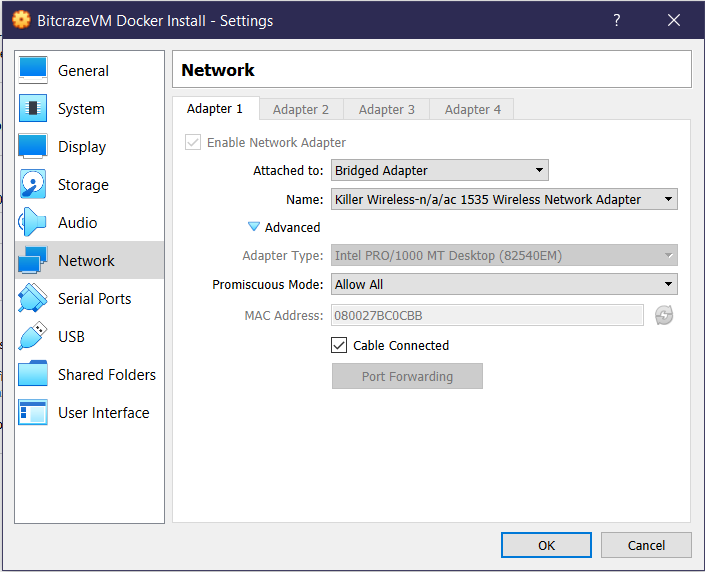The height and width of the screenshot is (572, 705).
Task: Open the Promiscuous Mode dropdown
Action: (504, 284)
